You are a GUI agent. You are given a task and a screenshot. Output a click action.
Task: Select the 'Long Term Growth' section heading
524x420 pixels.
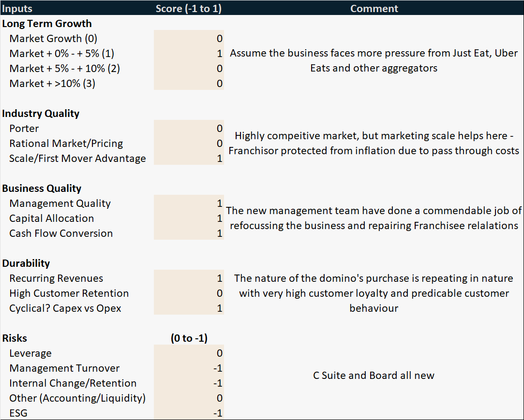point(47,24)
